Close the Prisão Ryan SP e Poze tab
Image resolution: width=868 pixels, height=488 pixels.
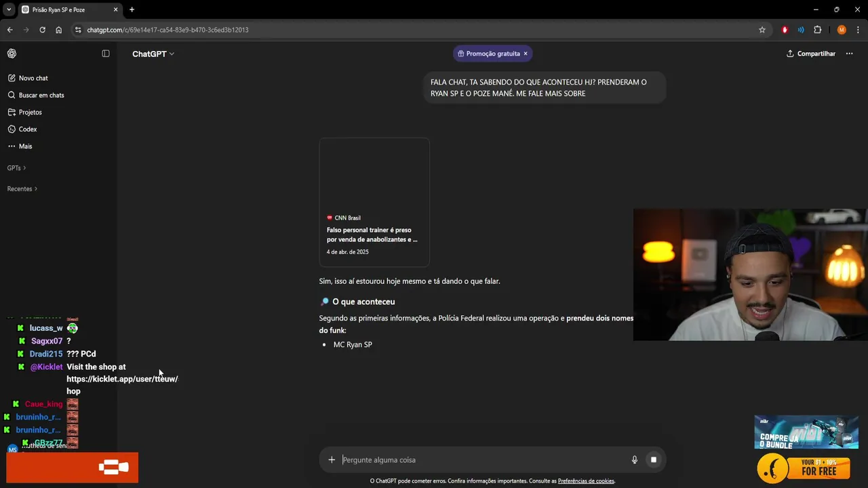[116, 9]
